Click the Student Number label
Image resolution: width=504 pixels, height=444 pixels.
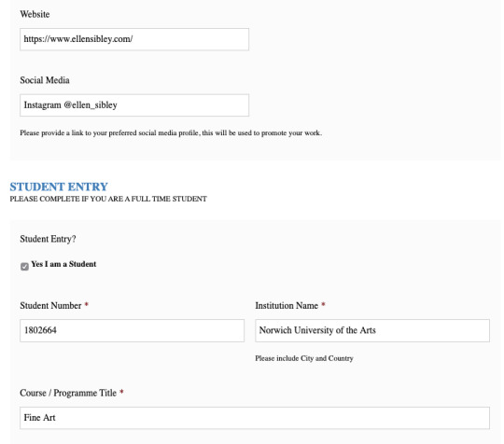point(50,306)
